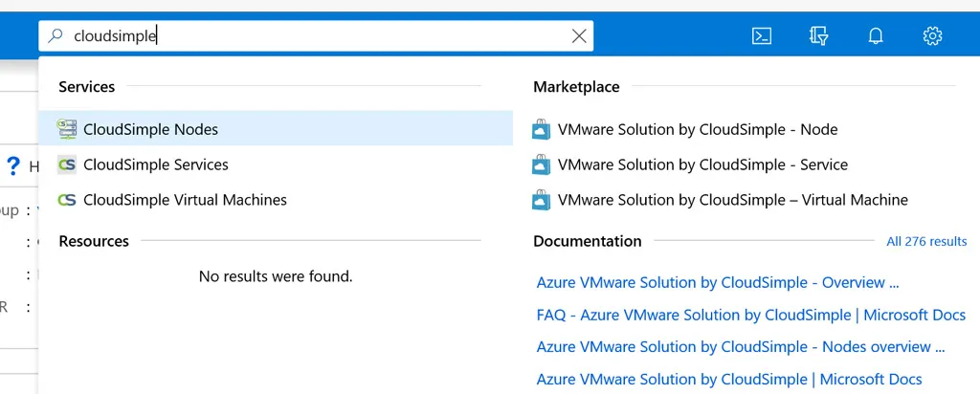The height and width of the screenshot is (394, 980).
Task: Click the Services section heading
Action: click(87, 87)
